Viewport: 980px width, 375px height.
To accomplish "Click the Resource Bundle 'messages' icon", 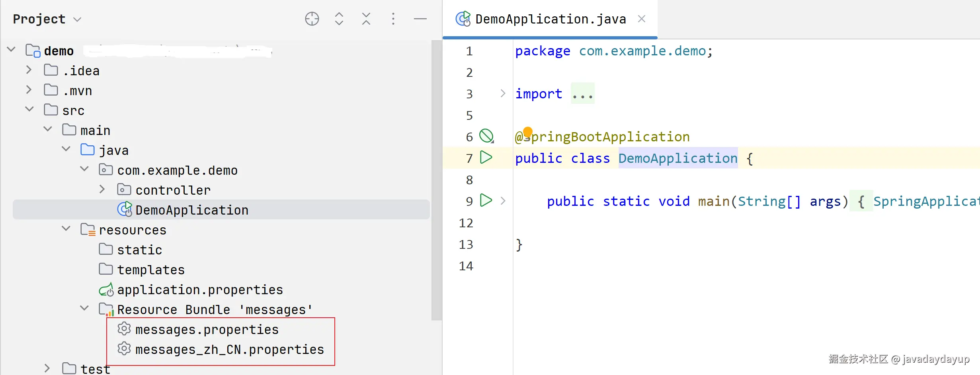I will [x=106, y=309].
